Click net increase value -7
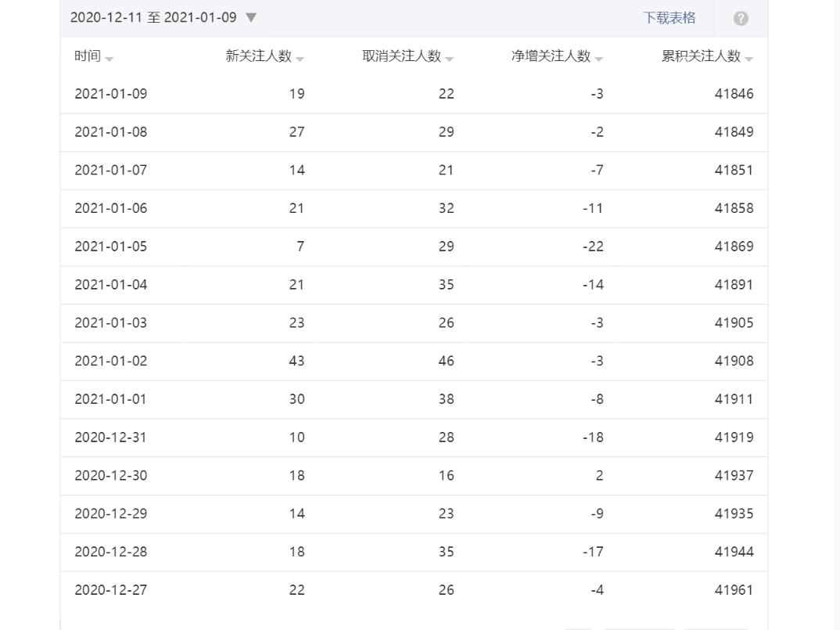The height and width of the screenshot is (630, 840). (598, 170)
